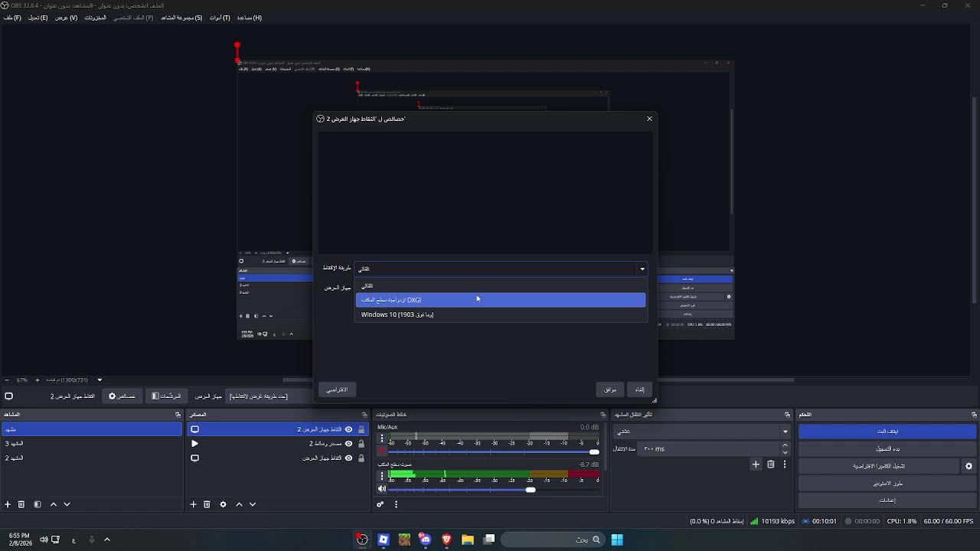This screenshot has height=551, width=980.
Task: Choose the DXGI desktop duplication option
Action: [501, 300]
